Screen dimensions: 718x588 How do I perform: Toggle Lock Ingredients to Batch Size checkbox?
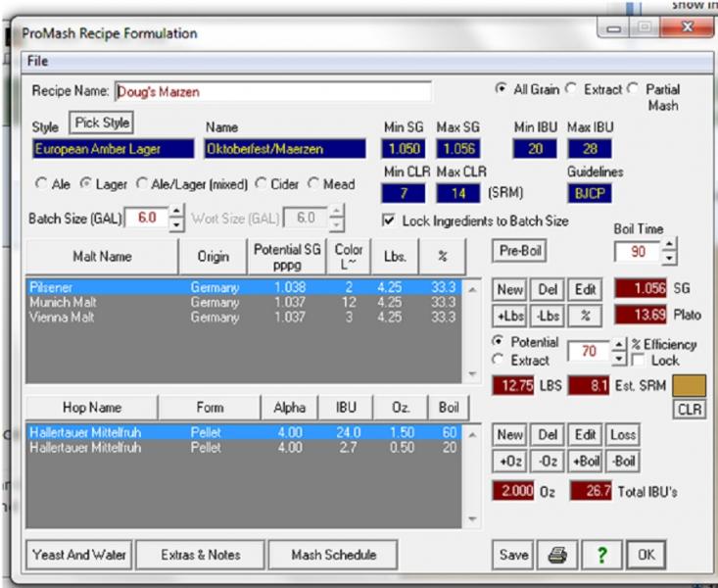pos(388,220)
